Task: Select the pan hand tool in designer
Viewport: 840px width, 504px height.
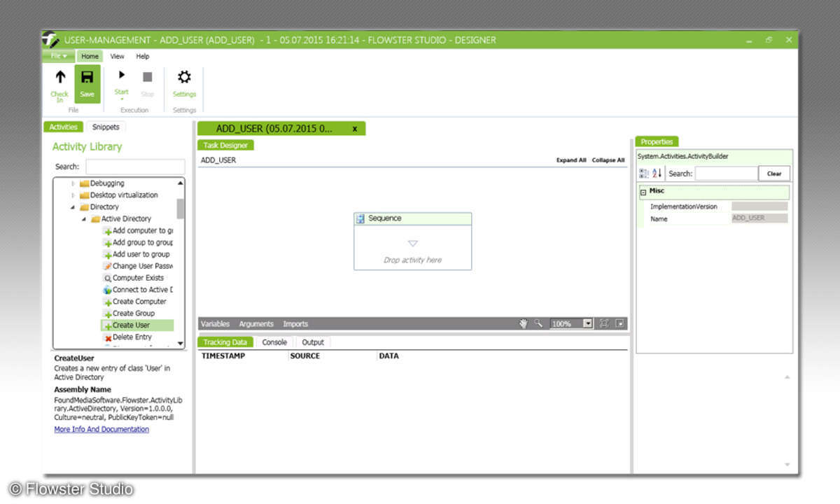Action: pyautogui.click(x=523, y=323)
